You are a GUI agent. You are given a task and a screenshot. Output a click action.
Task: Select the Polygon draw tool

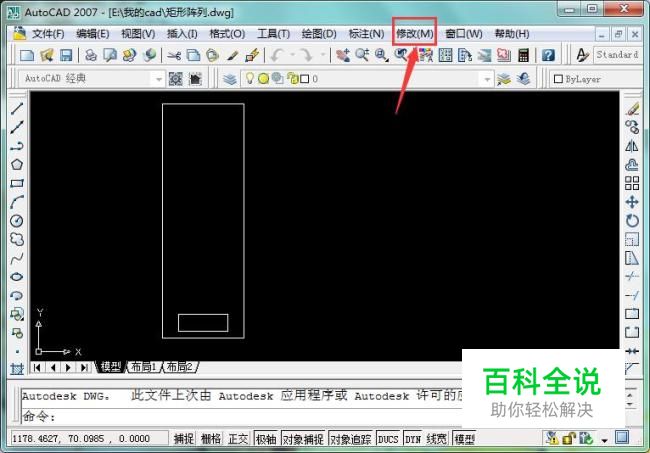tap(17, 165)
